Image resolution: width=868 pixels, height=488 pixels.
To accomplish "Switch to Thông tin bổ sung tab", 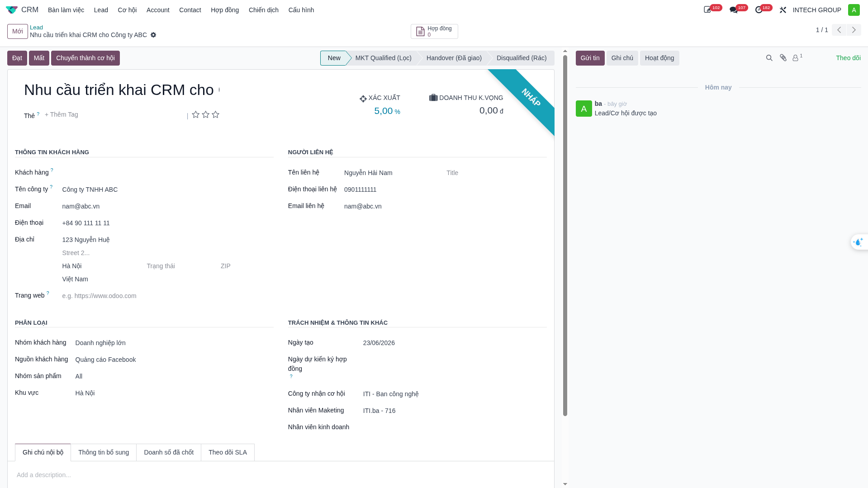I will [x=104, y=452].
